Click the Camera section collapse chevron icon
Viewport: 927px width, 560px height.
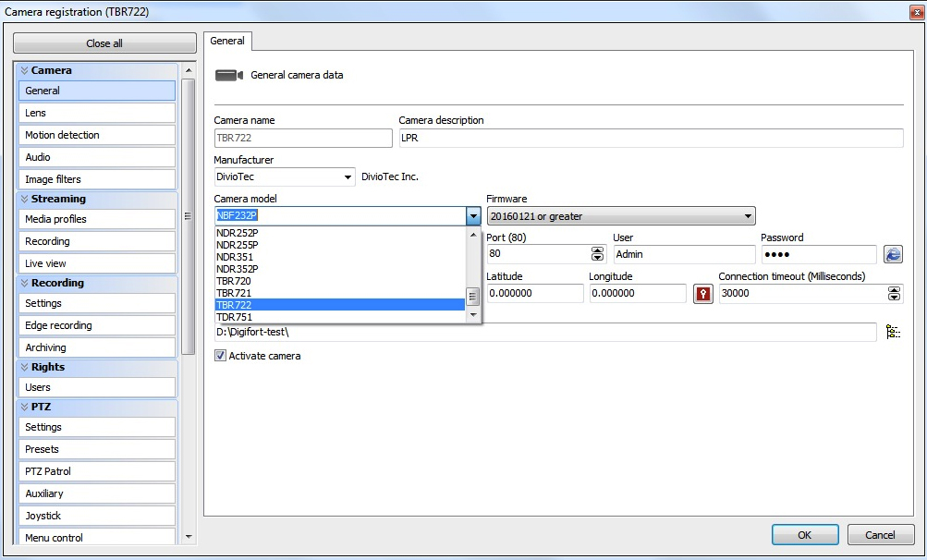point(24,70)
